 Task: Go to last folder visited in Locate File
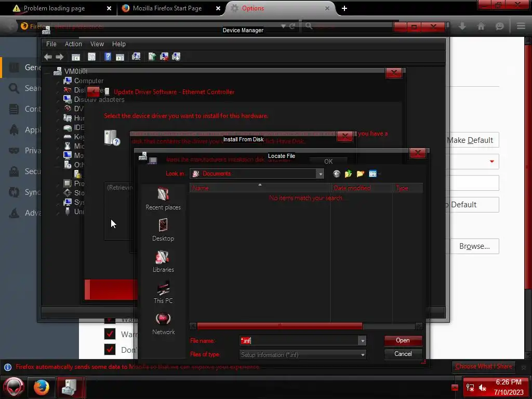[x=336, y=174]
